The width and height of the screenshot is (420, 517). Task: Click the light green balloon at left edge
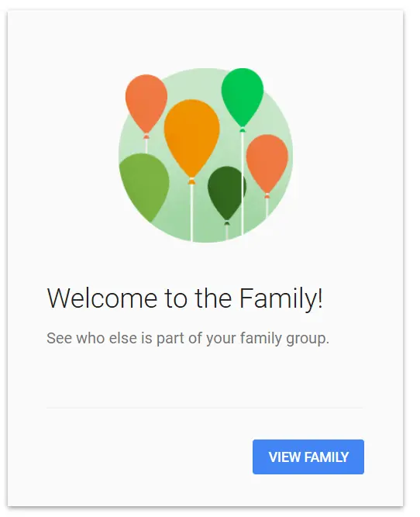144,186
